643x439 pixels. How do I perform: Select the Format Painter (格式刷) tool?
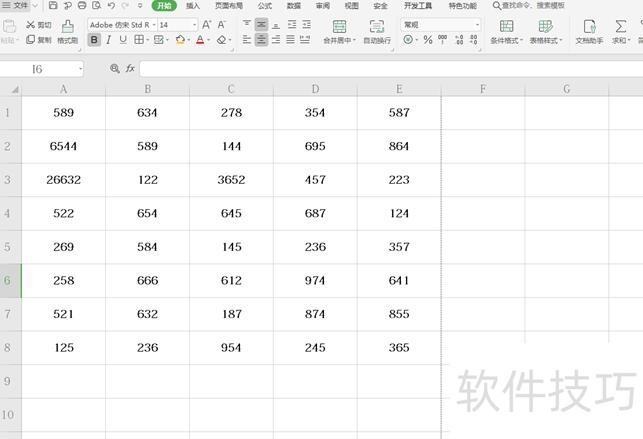[x=68, y=32]
